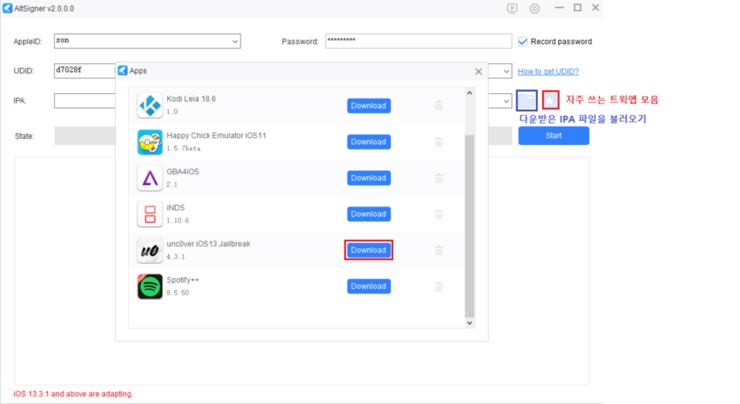This screenshot has height=404, width=740.
Task: Maximize the AltSigner window
Action: tap(577, 8)
